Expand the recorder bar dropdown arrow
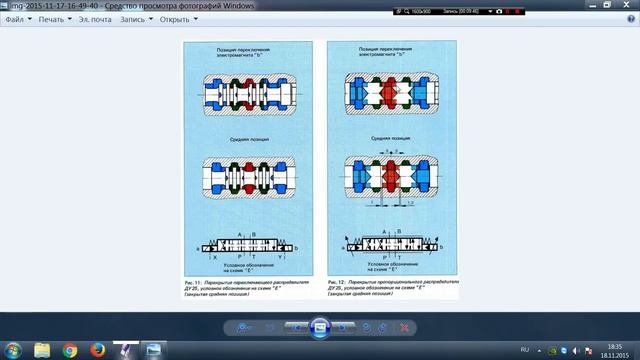 click(x=490, y=11)
